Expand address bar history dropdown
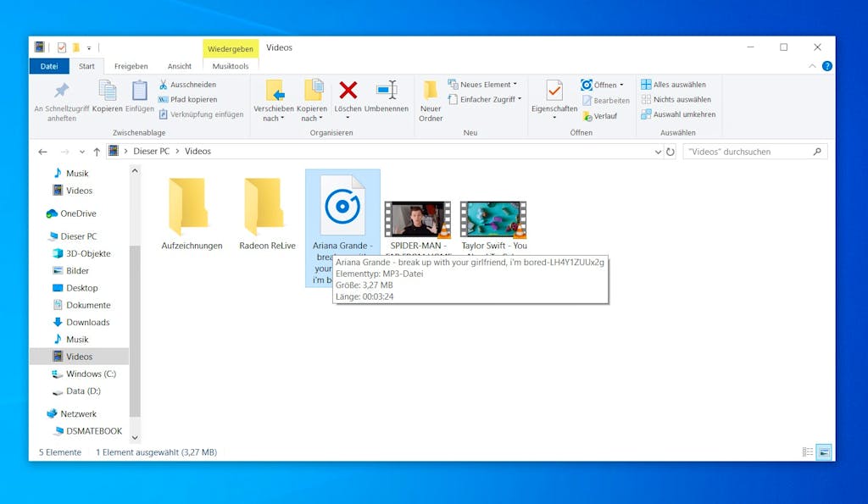868x504 pixels. 658,152
